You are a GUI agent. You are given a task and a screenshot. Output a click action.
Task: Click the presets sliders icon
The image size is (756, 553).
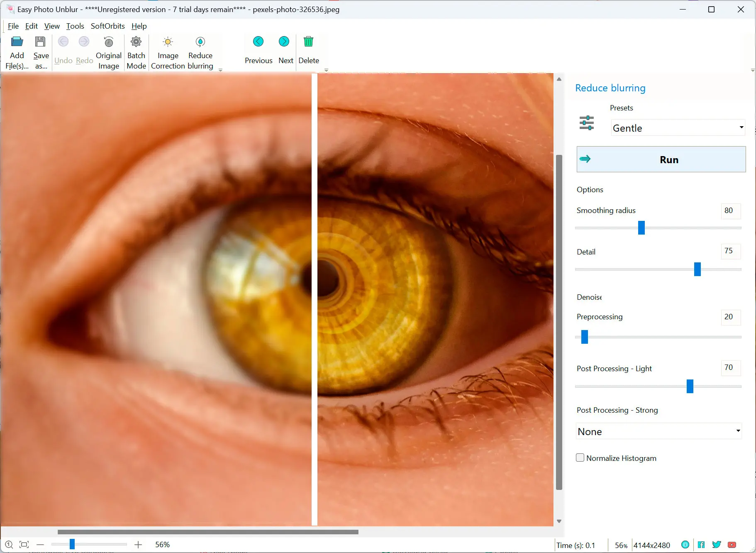click(x=587, y=123)
